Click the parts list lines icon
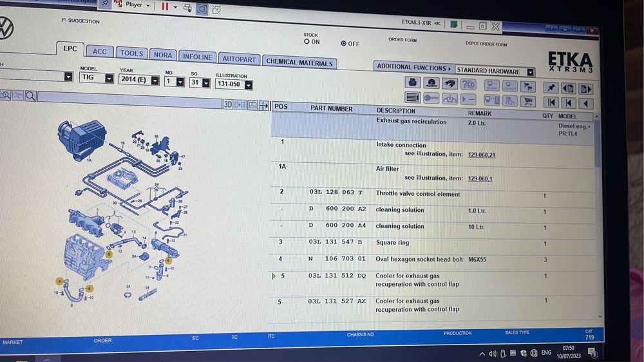This screenshot has width=644, height=362. coord(412,97)
